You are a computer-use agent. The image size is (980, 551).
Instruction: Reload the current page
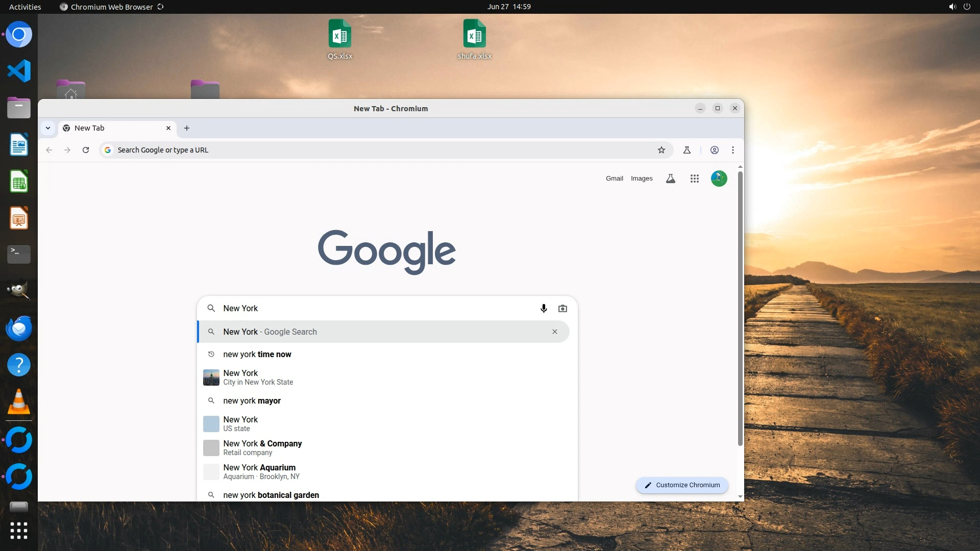(x=86, y=150)
